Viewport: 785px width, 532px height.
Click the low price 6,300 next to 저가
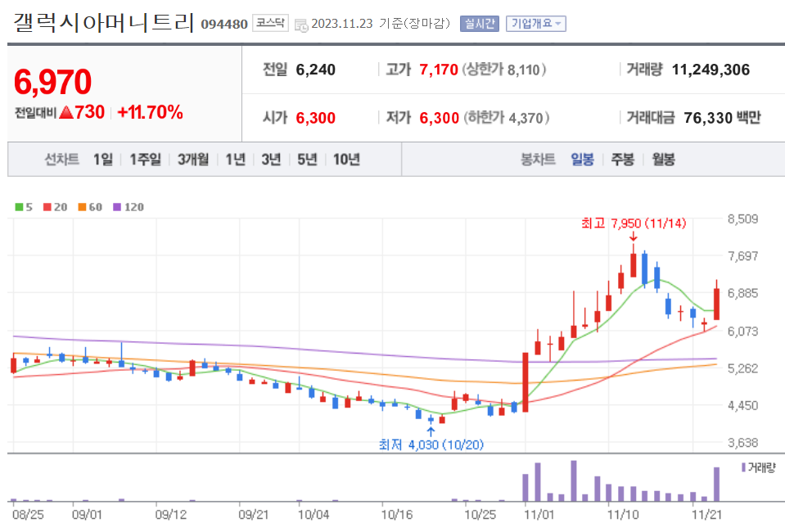coord(439,118)
